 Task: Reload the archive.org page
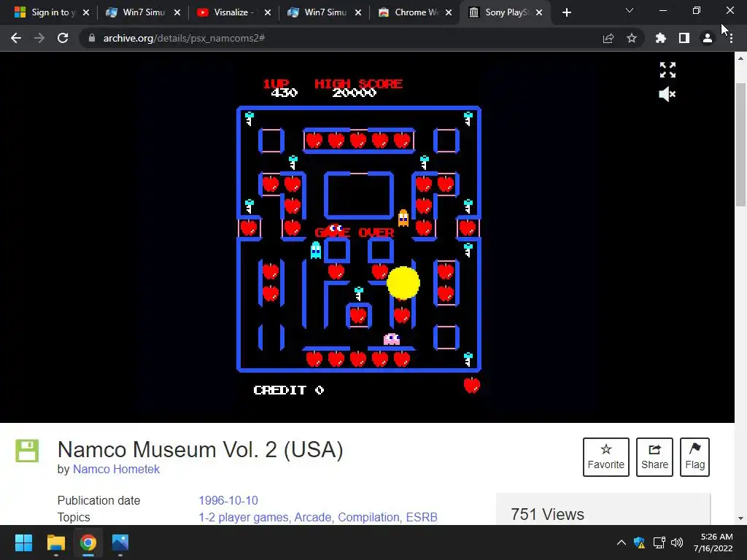63,38
